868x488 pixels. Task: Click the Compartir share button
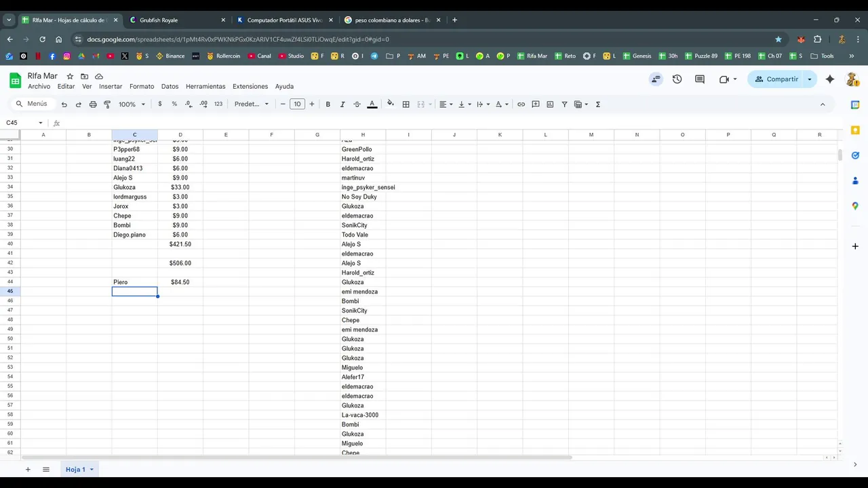[x=776, y=79]
